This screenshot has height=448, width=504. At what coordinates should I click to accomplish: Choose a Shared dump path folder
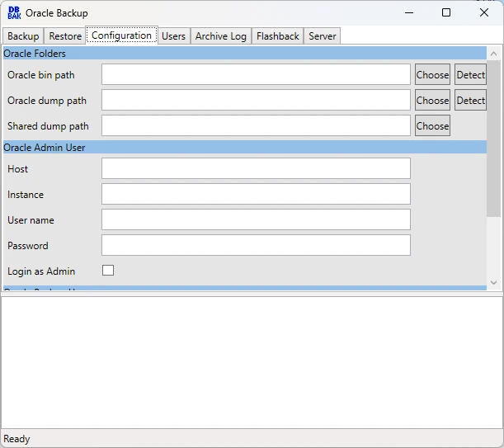pyautogui.click(x=432, y=126)
